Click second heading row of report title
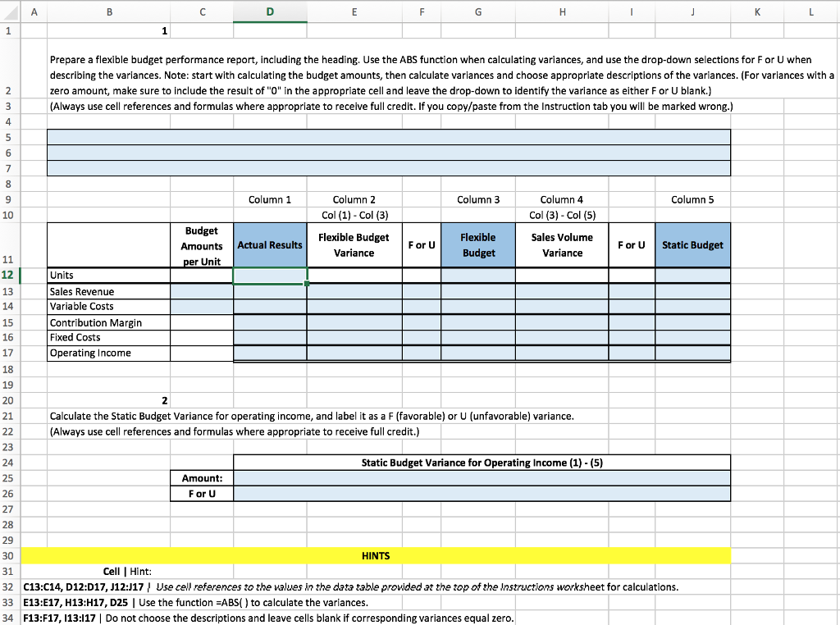The height and width of the screenshot is (625, 840). pyautogui.click(x=389, y=153)
